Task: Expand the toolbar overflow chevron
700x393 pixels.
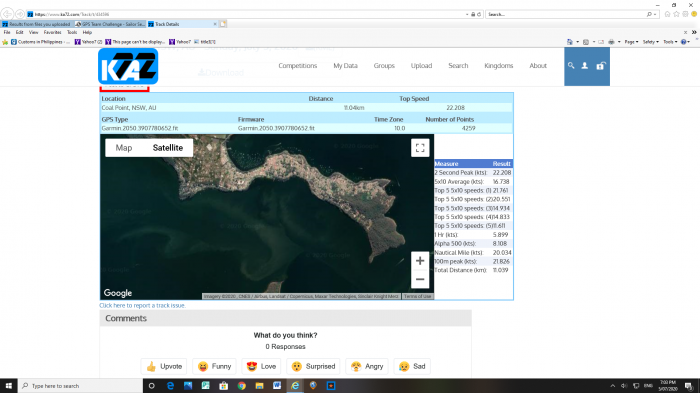Action: pyautogui.click(x=694, y=32)
